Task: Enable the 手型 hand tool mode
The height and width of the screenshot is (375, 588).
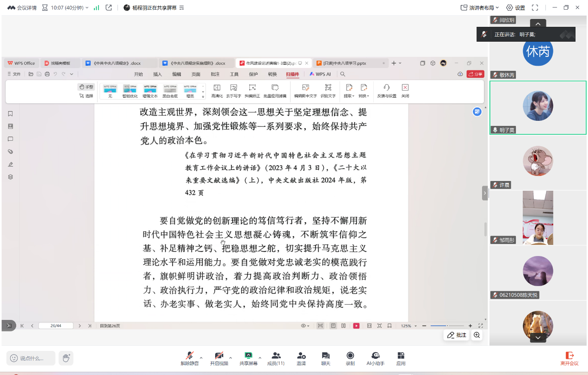Action: point(86,87)
